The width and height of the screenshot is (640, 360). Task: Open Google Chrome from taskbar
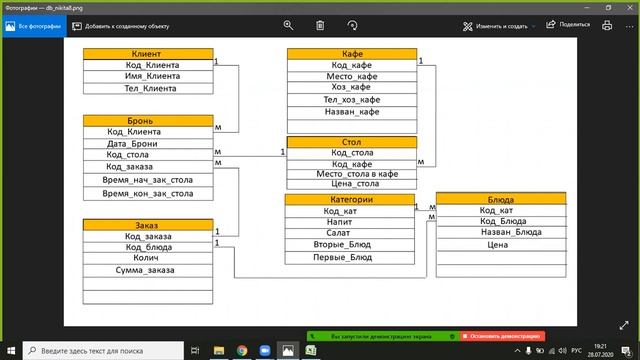click(x=242, y=351)
